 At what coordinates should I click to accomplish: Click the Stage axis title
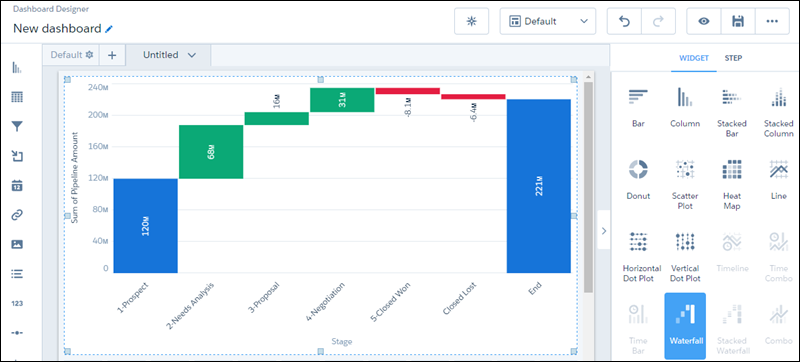[342, 342]
